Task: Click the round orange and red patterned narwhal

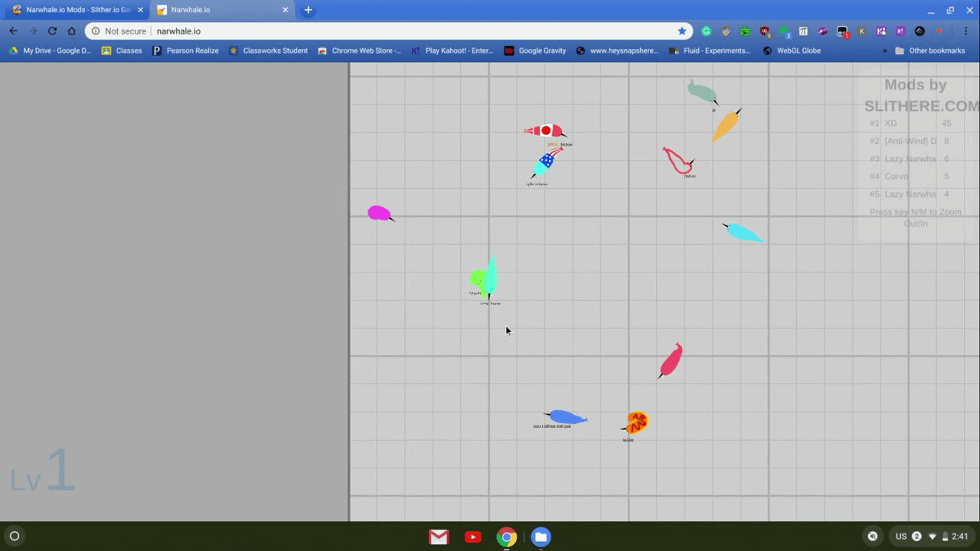Action: point(635,422)
